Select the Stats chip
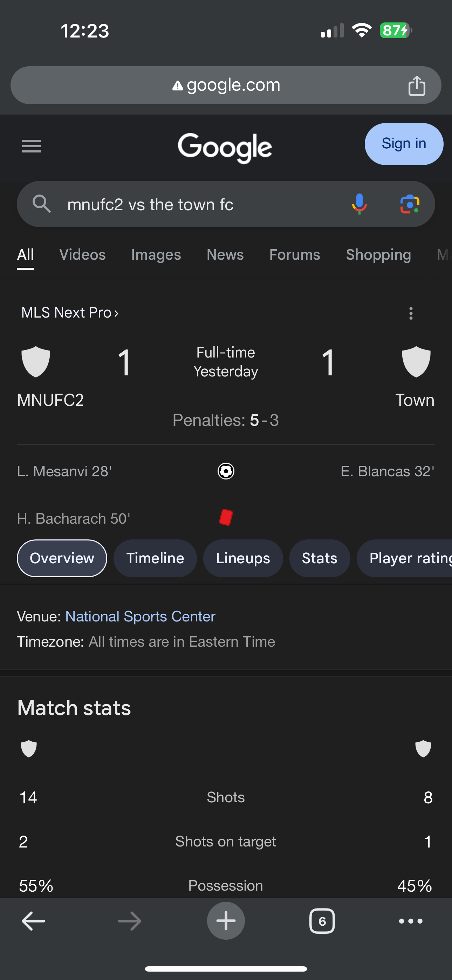 pos(319,558)
